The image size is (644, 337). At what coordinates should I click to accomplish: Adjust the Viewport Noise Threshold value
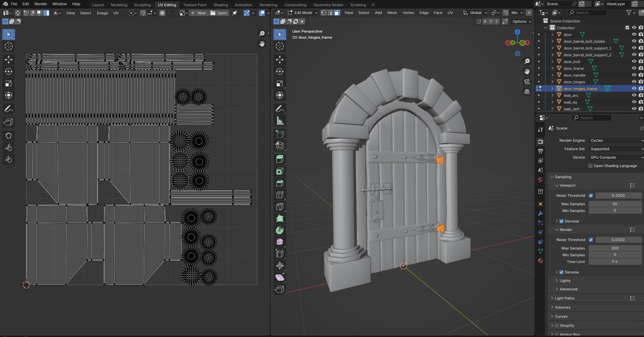(x=618, y=195)
